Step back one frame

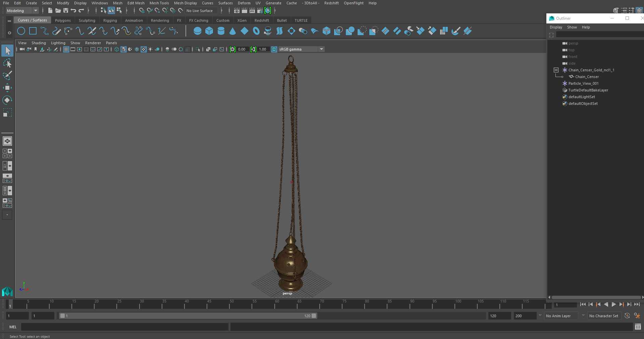[591, 304]
